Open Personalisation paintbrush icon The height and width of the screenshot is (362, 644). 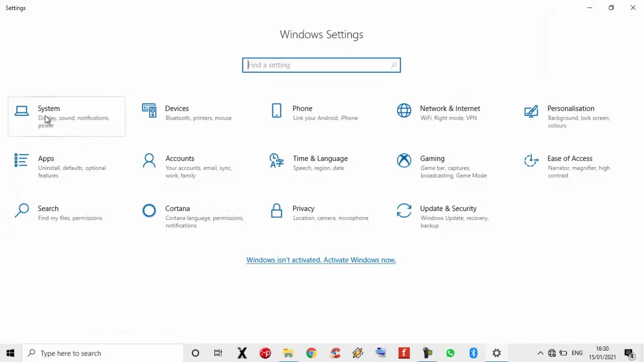(531, 111)
